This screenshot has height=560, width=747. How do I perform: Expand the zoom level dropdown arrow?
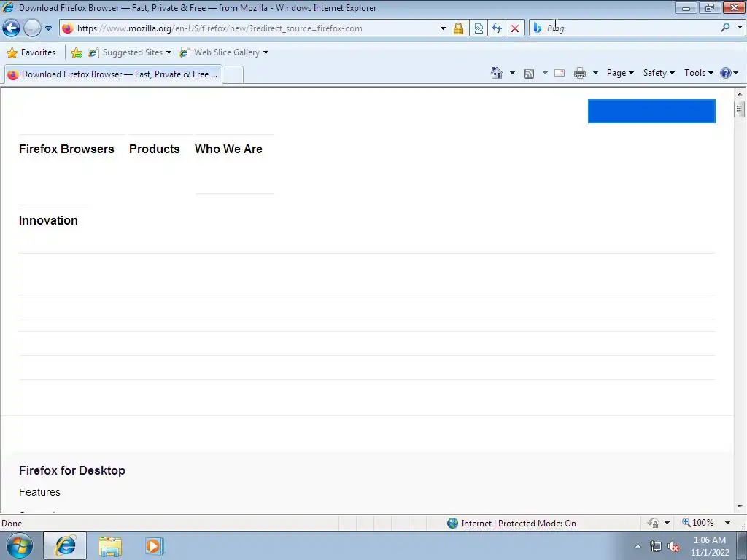coord(727,523)
